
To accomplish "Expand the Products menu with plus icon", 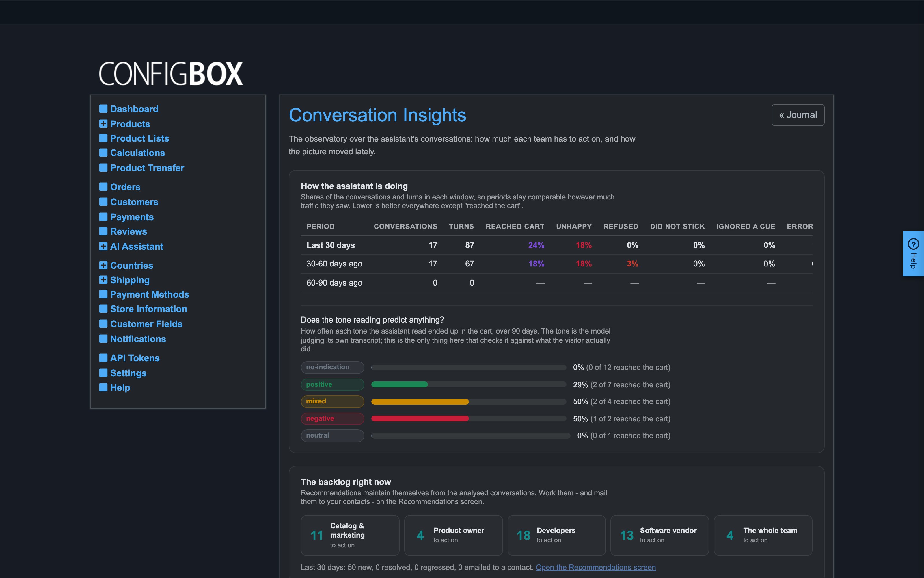I will [103, 124].
